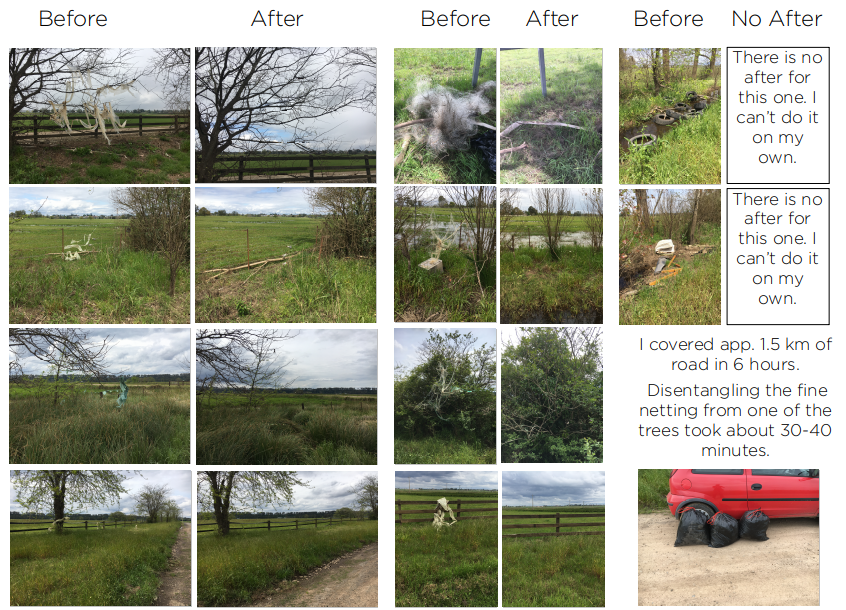
Task: Select the field with fallen branch after photo
Action: (x=286, y=255)
